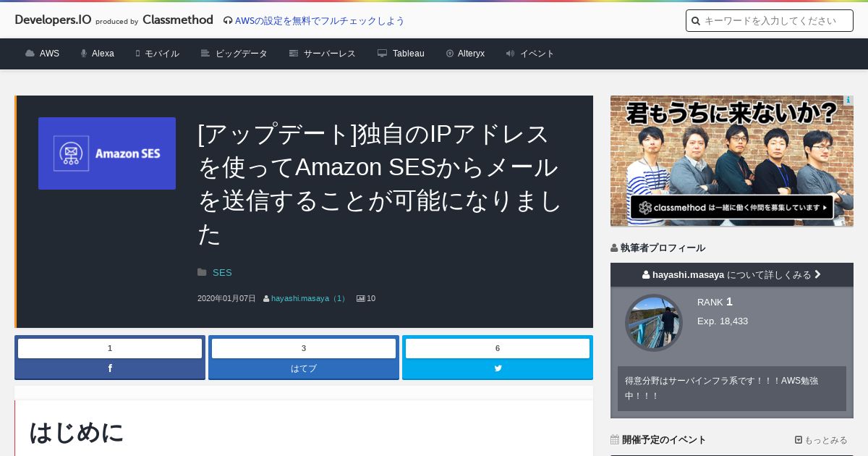Click the RANK 1 text
Screen dimensions: 868x456
[x=715, y=302]
